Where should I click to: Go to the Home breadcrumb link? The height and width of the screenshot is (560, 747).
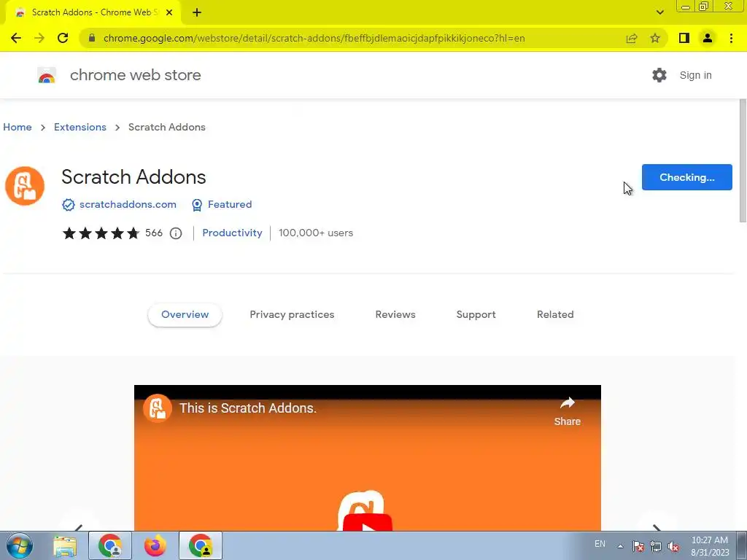pos(18,127)
